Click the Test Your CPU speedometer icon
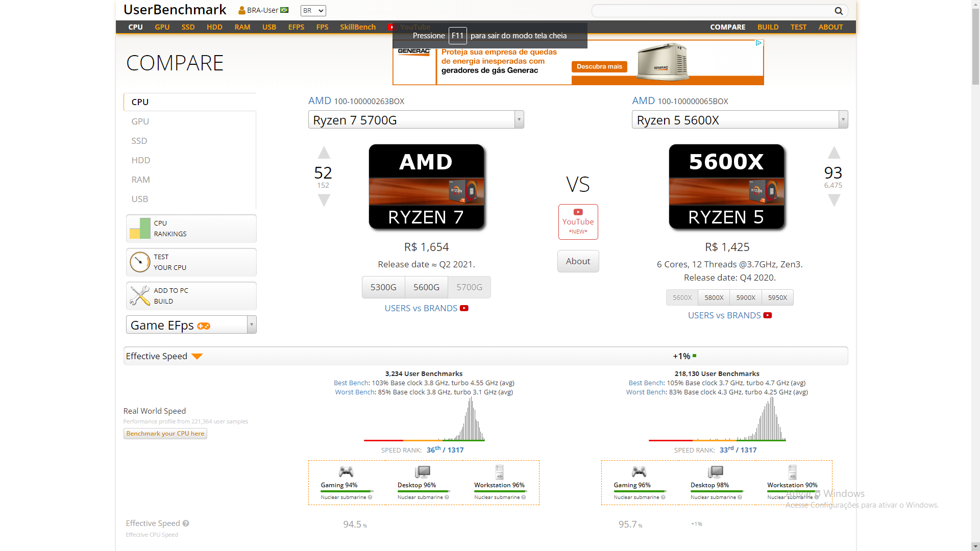Image resolution: width=980 pixels, height=551 pixels. pyautogui.click(x=140, y=262)
